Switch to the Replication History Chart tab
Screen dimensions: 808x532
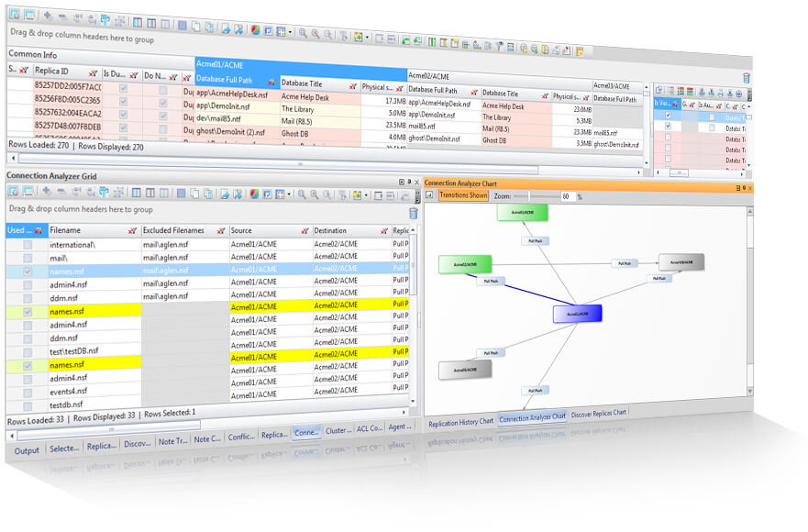tap(460, 422)
